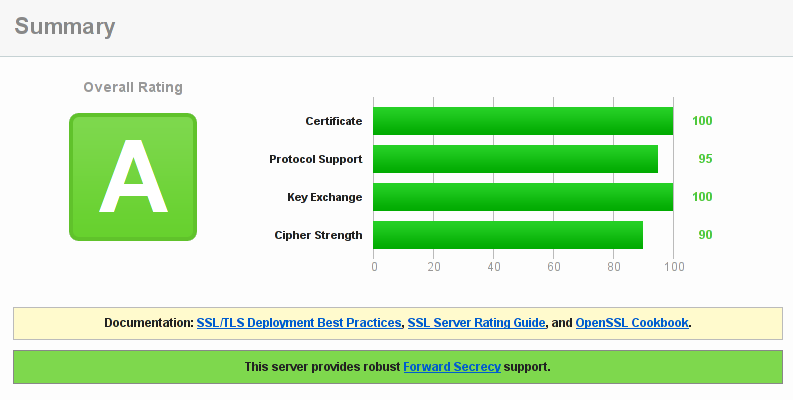Image resolution: width=793 pixels, height=400 pixels.
Task: Click the Overall Rating label
Action: (x=133, y=87)
